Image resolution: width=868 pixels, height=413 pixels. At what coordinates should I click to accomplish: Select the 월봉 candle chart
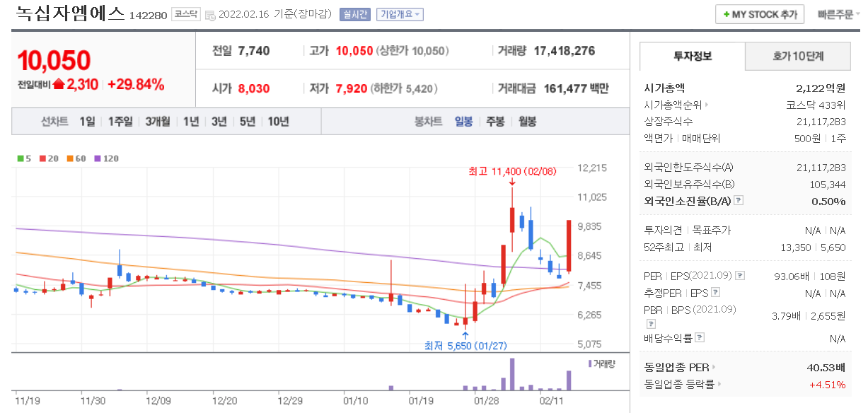point(527,122)
